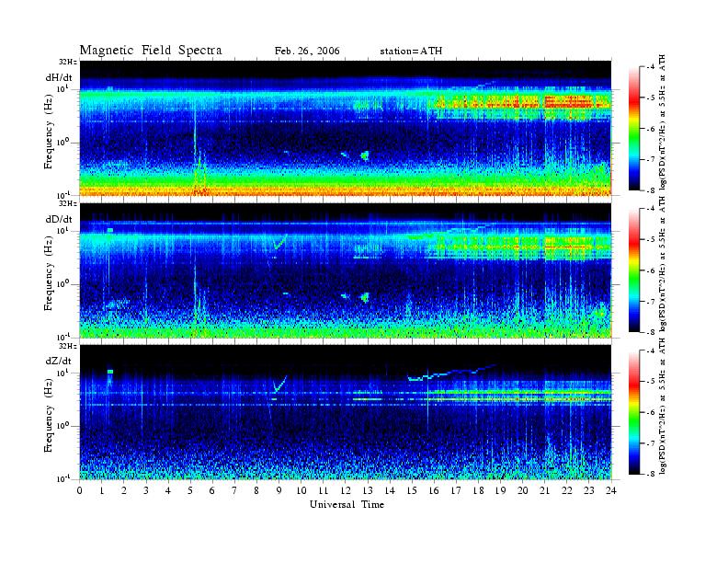728x563 pixels.
Task: Click the "5" tick on the Universal Time axis
Action: (190, 490)
